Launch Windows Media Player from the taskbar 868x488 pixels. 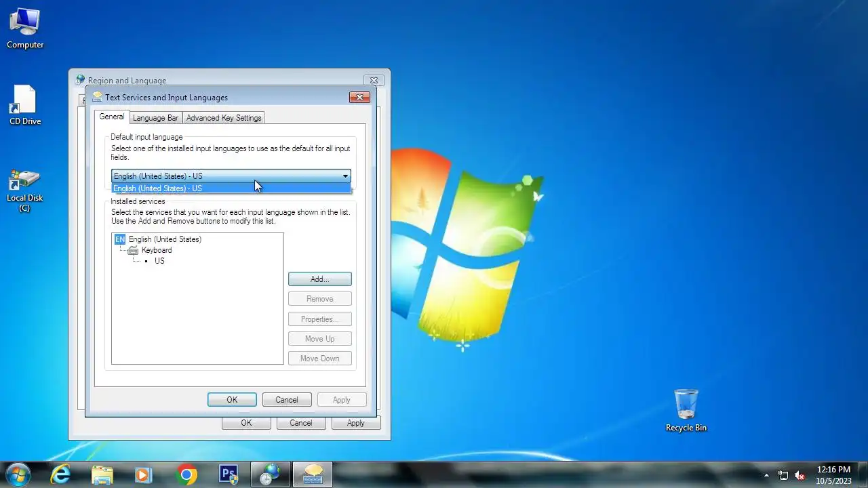click(x=144, y=474)
